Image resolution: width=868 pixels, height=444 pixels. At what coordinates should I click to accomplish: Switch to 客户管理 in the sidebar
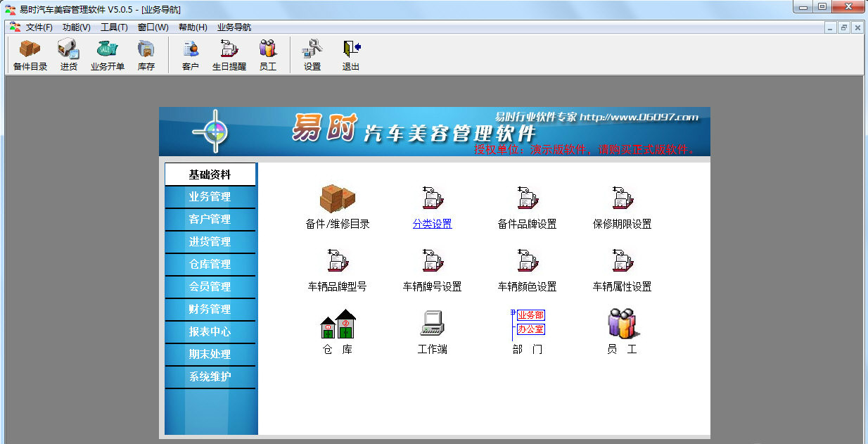tap(210, 220)
